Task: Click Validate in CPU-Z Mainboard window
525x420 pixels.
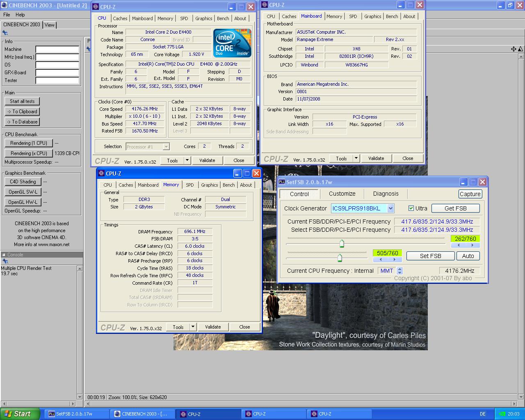Action: pyautogui.click(x=376, y=158)
